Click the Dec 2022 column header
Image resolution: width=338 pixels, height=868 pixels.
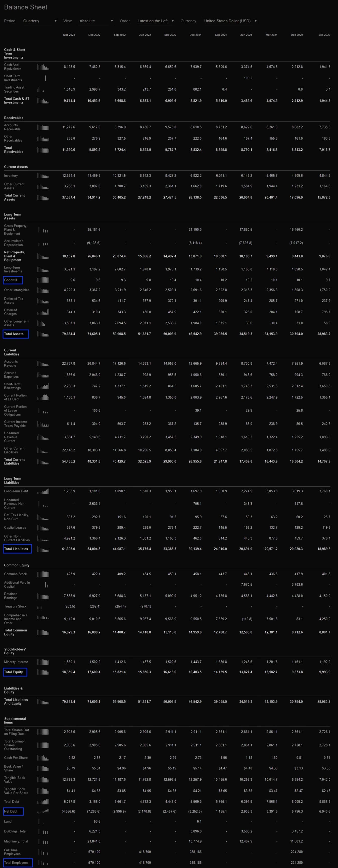[x=94, y=35]
